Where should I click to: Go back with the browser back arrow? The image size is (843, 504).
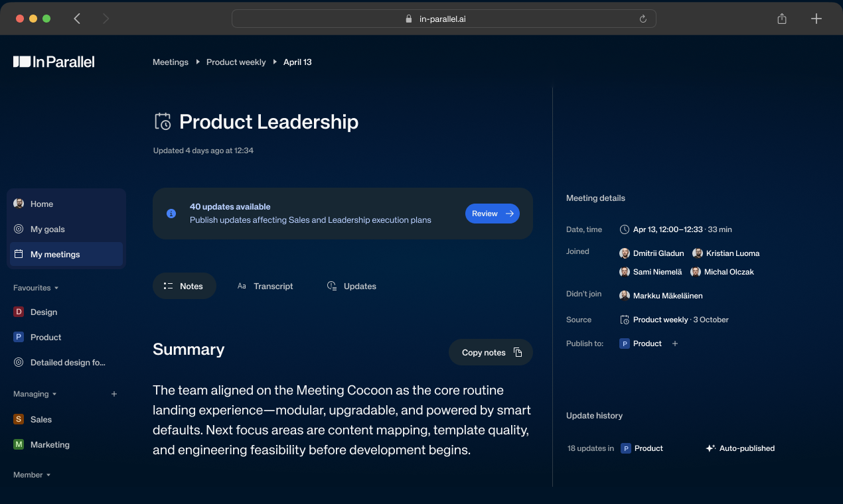click(x=77, y=19)
